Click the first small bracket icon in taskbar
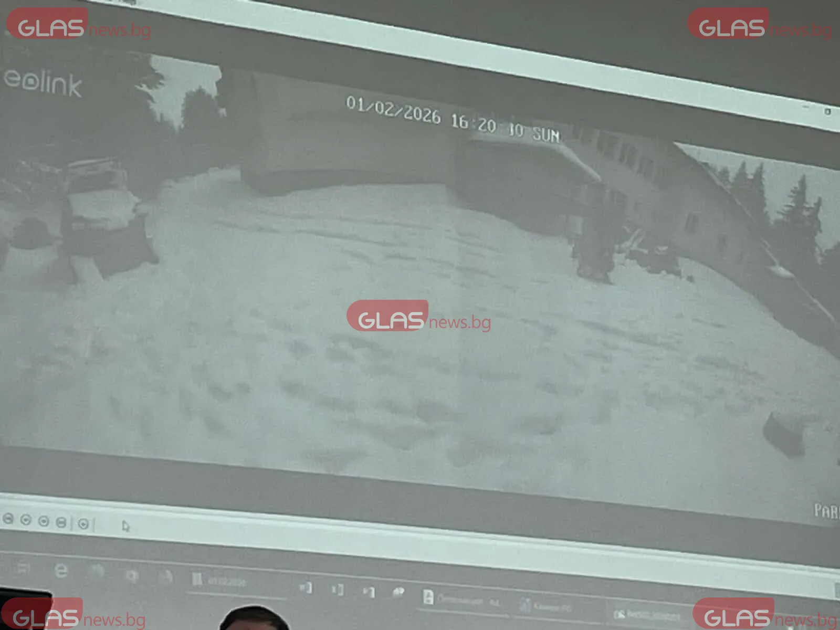 306,588
